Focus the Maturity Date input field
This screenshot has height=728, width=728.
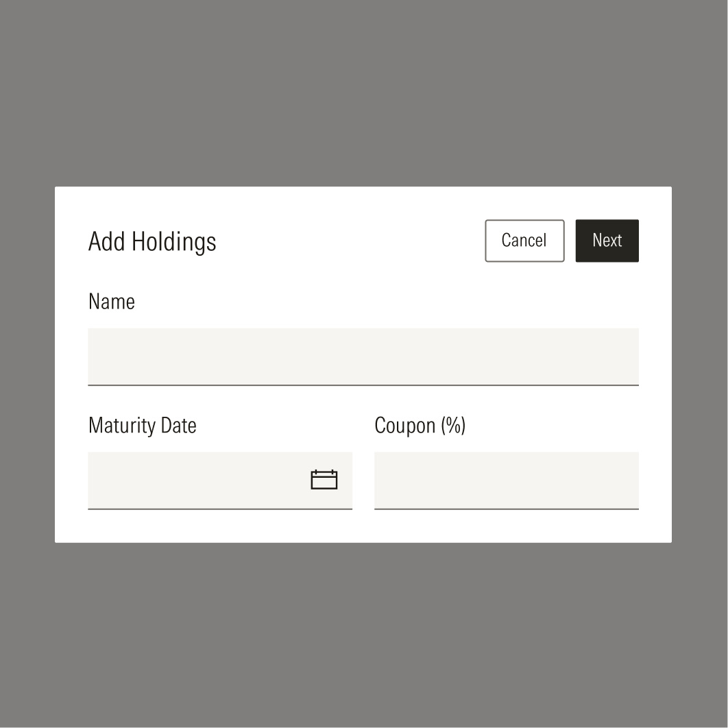click(219, 481)
